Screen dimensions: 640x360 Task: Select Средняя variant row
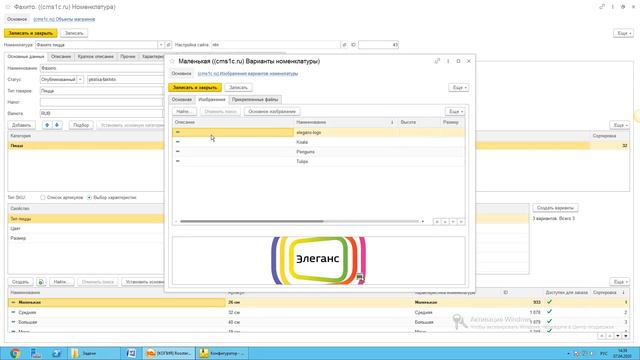pos(318,312)
